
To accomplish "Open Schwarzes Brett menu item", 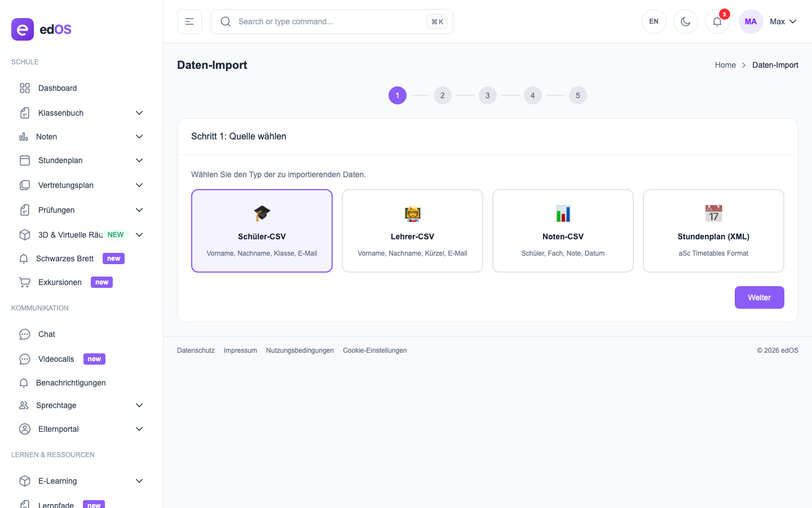I will click(65, 259).
